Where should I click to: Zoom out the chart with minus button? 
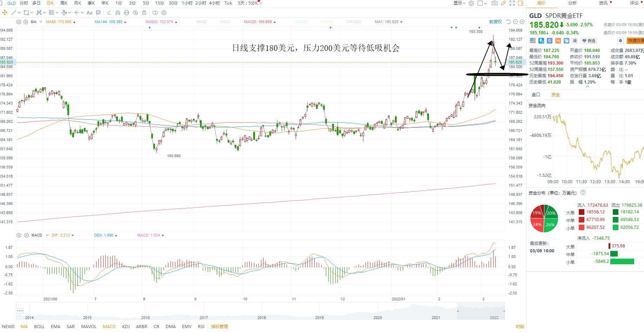(515, 22)
